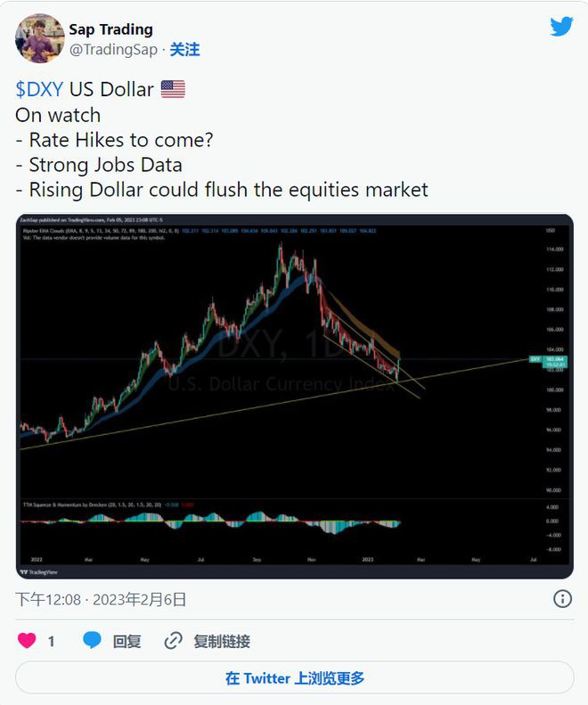Image resolution: width=588 pixels, height=705 pixels.
Task: Open the $DXY cashtag link
Action: [39, 89]
